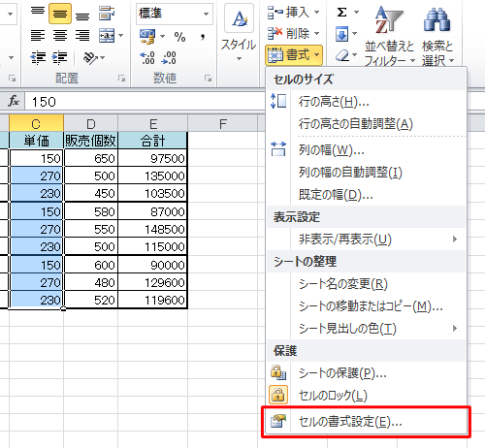This screenshot has width=485, height=448.
Task: Decrease indent icon
Action: (38, 57)
